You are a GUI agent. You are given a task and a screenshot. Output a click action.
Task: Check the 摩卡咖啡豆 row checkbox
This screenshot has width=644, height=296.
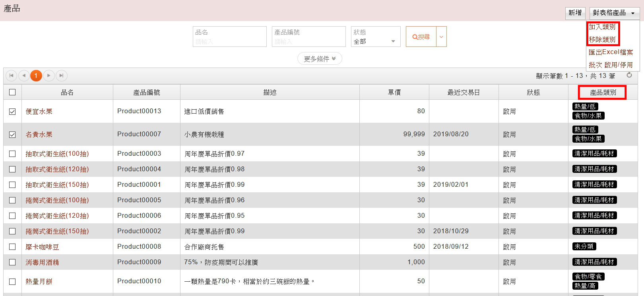point(12,247)
